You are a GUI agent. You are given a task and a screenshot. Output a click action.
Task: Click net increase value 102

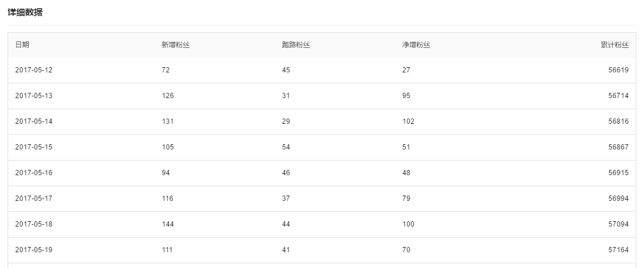point(408,121)
